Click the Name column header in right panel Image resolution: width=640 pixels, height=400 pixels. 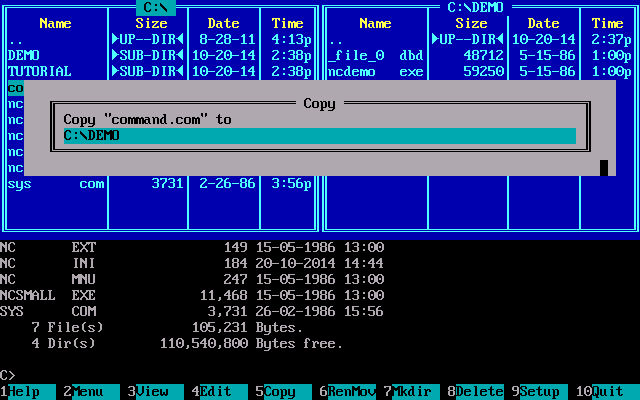pyautogui.click(x=376, y=23)
